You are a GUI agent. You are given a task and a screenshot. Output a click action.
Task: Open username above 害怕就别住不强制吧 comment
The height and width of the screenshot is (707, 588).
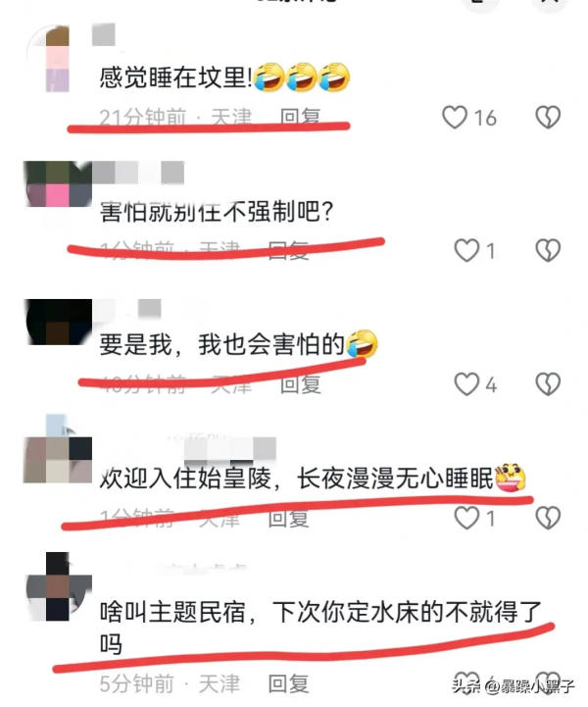click(x=138, y=173)
